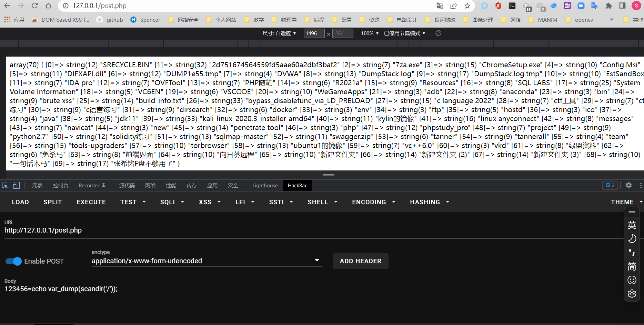Image resolution: width=644 pixels, height=325 pixels.
Task: Toggle IME punctuation mode
Action: pos(632,252)
